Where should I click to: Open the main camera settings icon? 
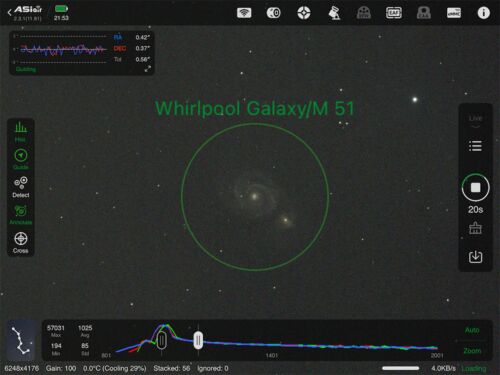tap(274, 13)
